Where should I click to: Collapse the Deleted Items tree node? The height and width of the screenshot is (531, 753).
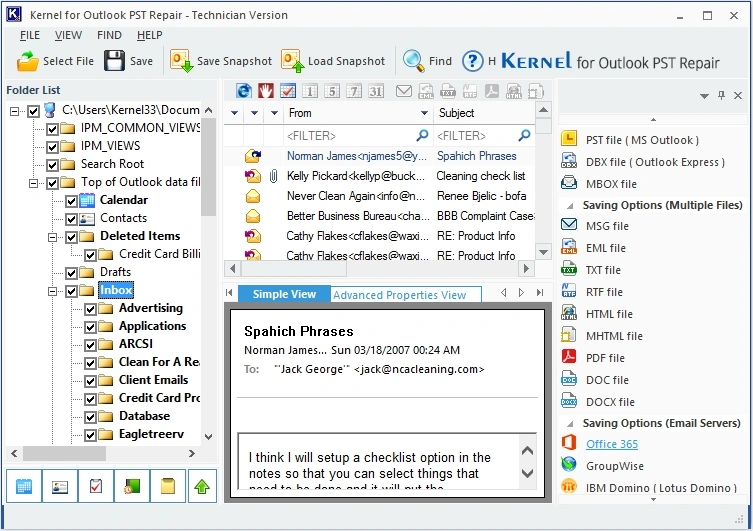click(x=52, y=237)
